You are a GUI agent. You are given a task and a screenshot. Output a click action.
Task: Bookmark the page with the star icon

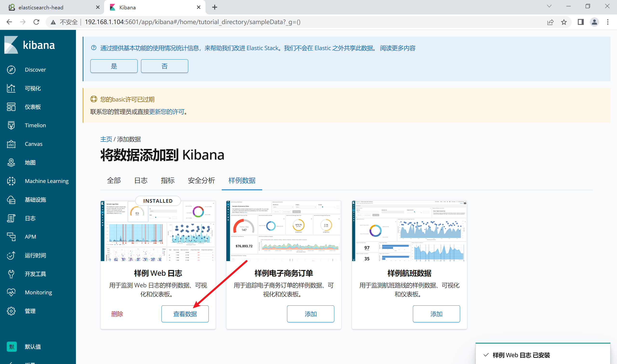[564, 22]
